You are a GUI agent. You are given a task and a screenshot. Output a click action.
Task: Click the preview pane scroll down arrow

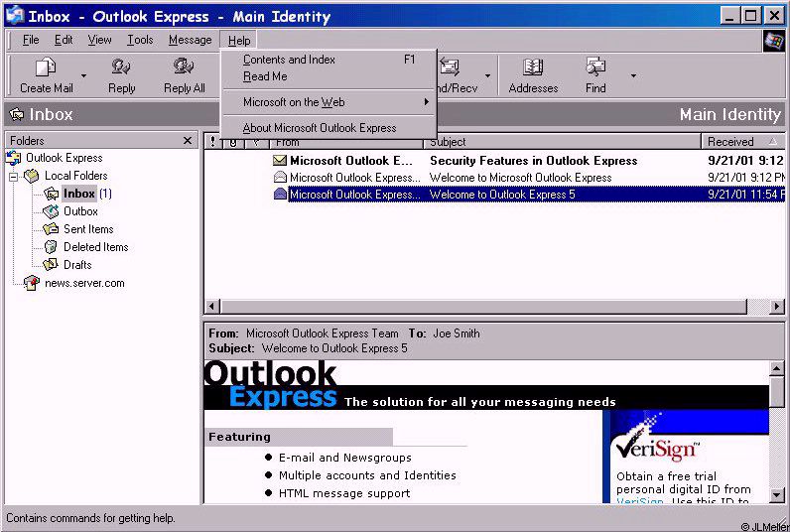(777, 495)
